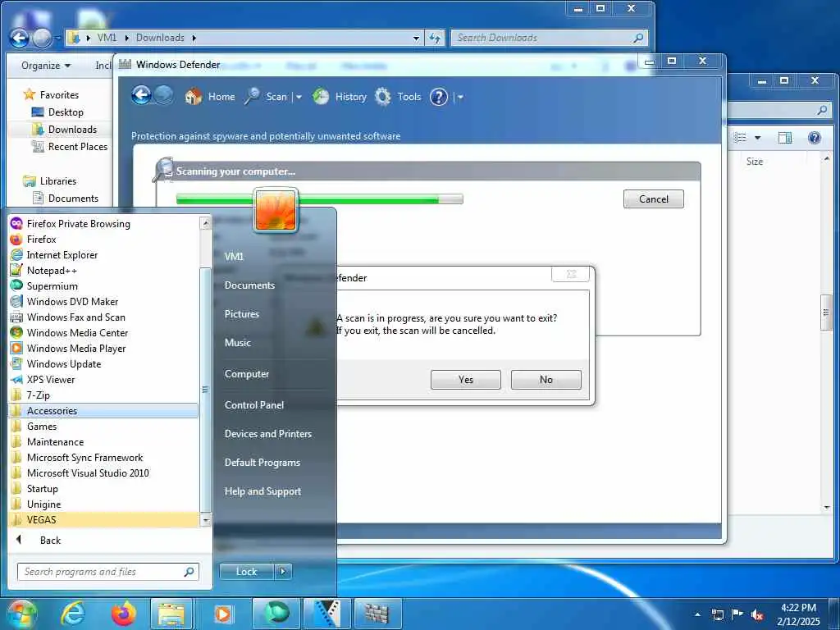Viewport: 840px width, 630px height.
Task: Open Internet Explorer from the taskbar
Action: 73,614
